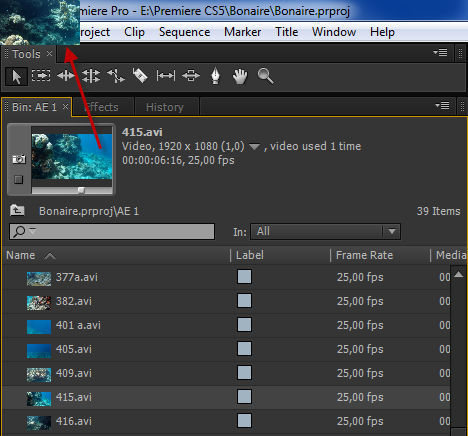Select the 405.avi file name
This screenshot has height=436, width=468.
tap(74, 349)
